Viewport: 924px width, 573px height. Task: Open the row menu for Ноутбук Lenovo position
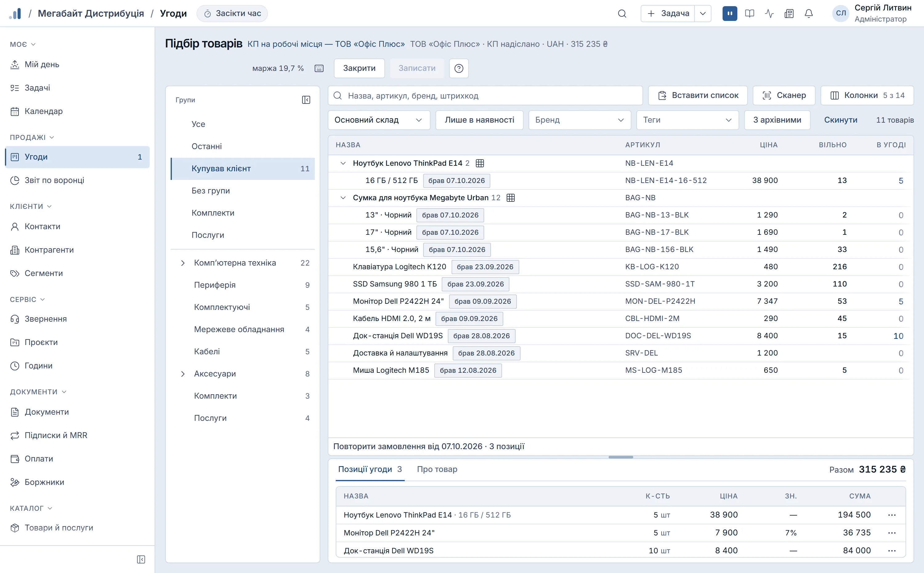pyautogui.click(x=891, y=515)
